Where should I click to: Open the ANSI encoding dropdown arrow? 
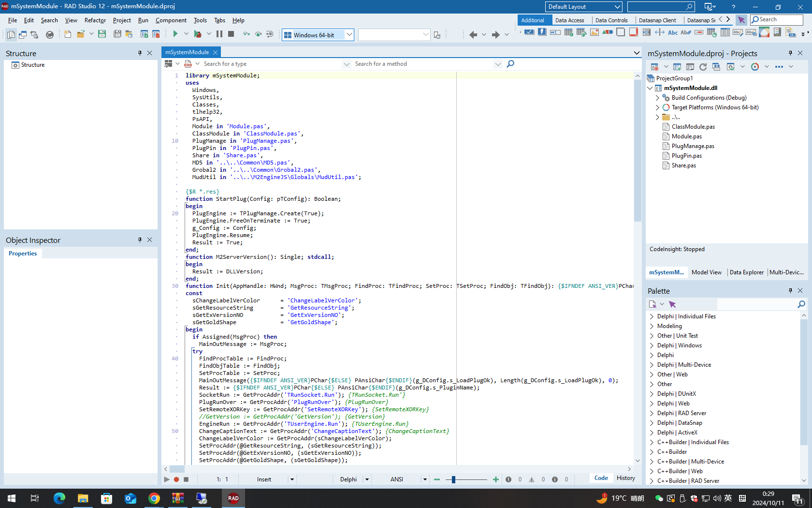425,479
